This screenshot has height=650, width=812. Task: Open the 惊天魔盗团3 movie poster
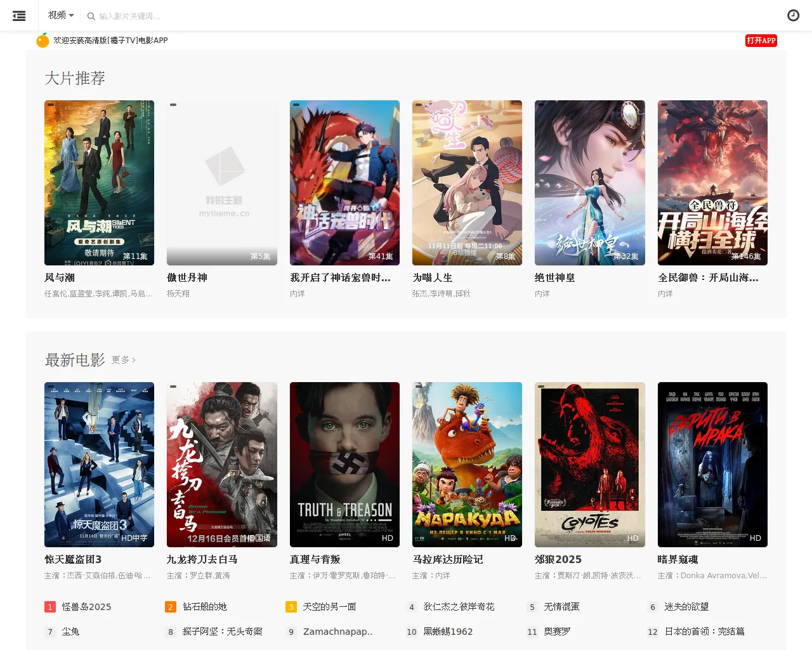pyautogui.click(x=99, y=465)
